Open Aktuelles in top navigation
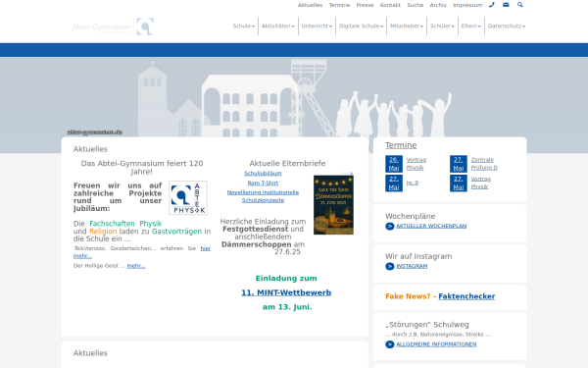The image size is (588, 368). tap(310, 5)
